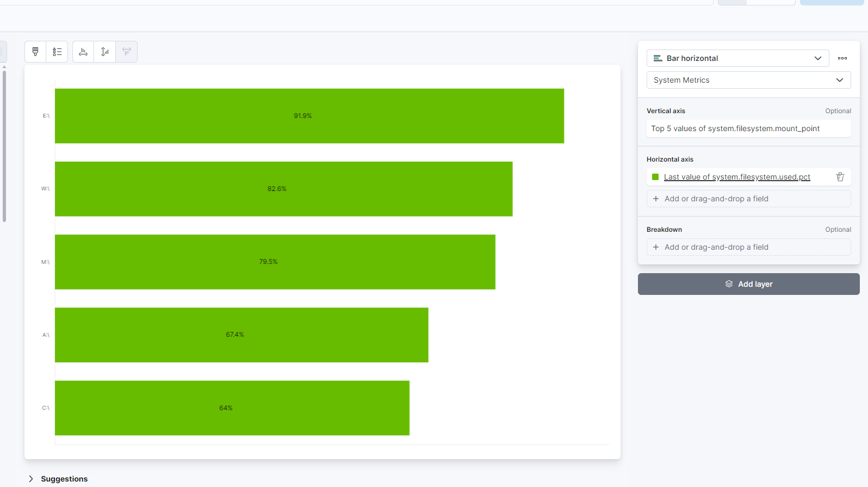Image resolution: width=868 pixels, height=487 pixels.
Task: Open the Bar horizontal chart type dropdown
Action: 737,58
